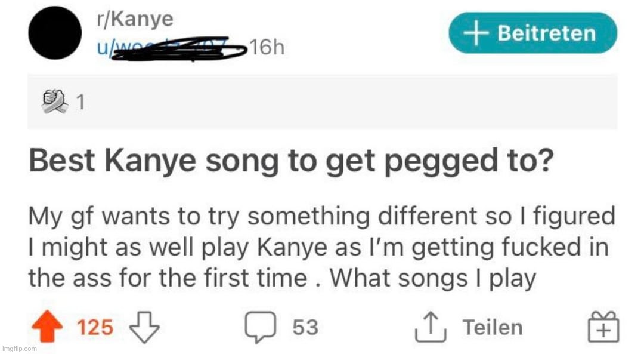Downvote the post using the down arrow
The image size is (644, 354).
(144, 327)
